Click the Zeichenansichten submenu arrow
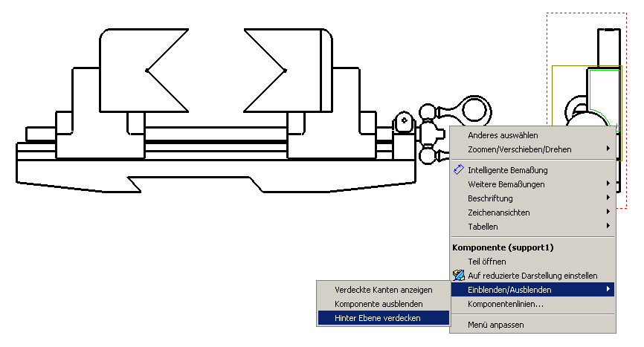The height and width of the screenshot is (347, 644). 608,212
